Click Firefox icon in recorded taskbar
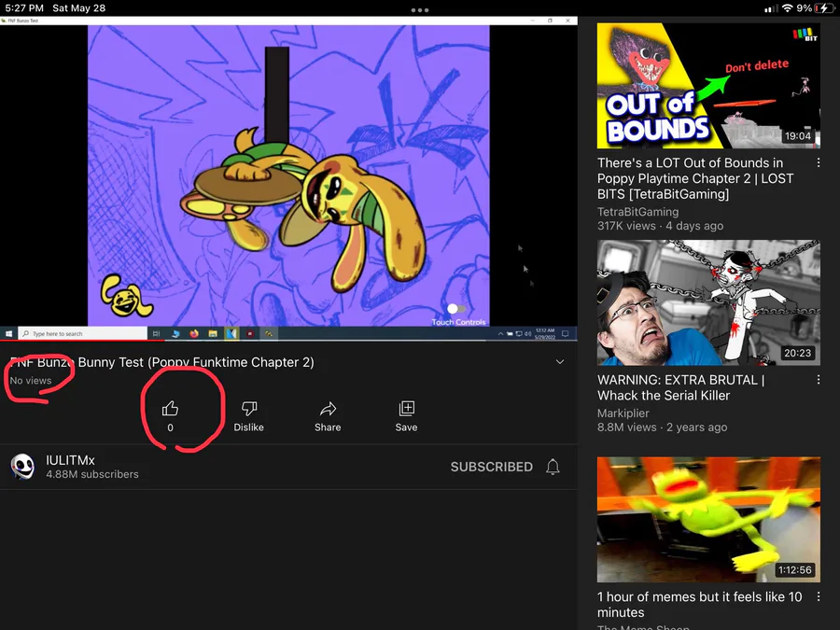This screenshot has width=840, height=630. (x=194, y=334)
